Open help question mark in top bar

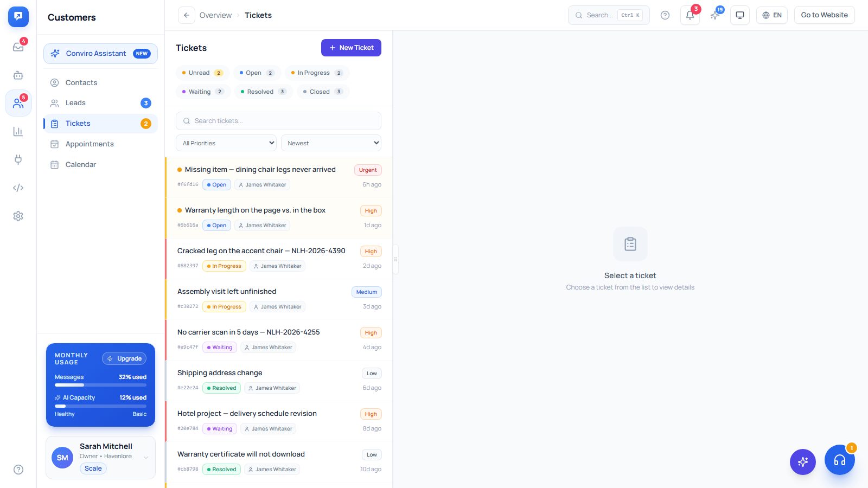pyautogui.click(x=665, y=15)
